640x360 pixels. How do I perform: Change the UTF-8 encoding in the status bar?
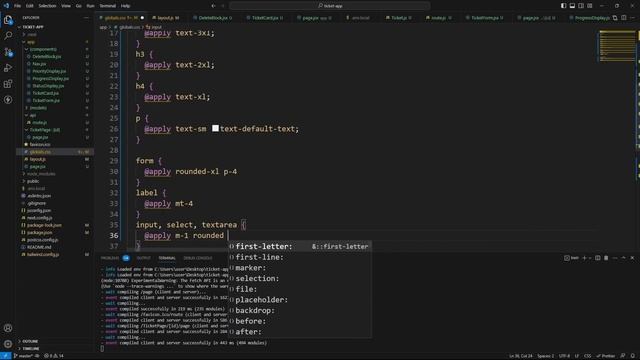tap(564, 356)
